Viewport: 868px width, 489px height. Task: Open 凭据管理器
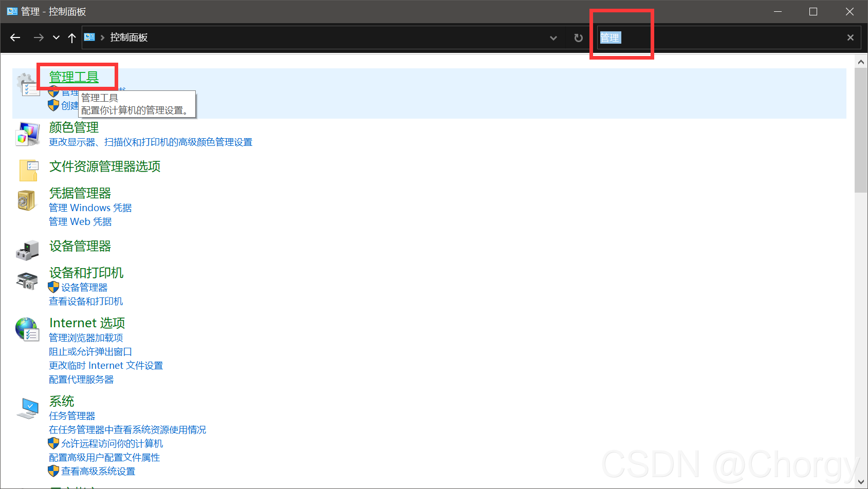[x=80, y=193]
